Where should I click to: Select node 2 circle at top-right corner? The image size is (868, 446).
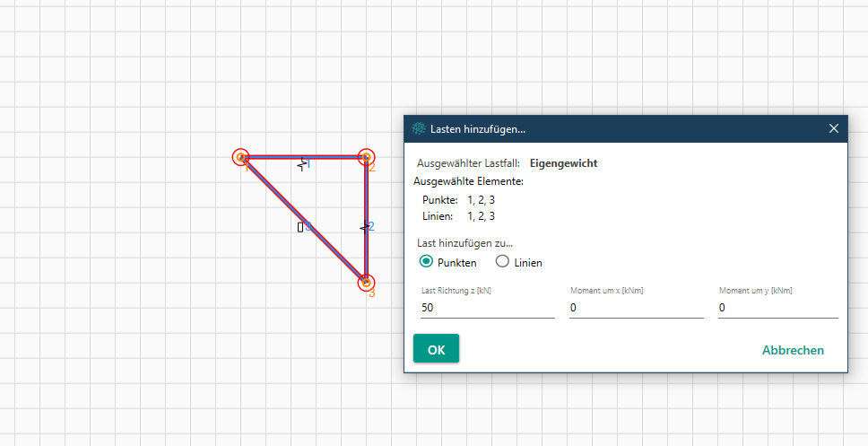click(x=366, y=158)
